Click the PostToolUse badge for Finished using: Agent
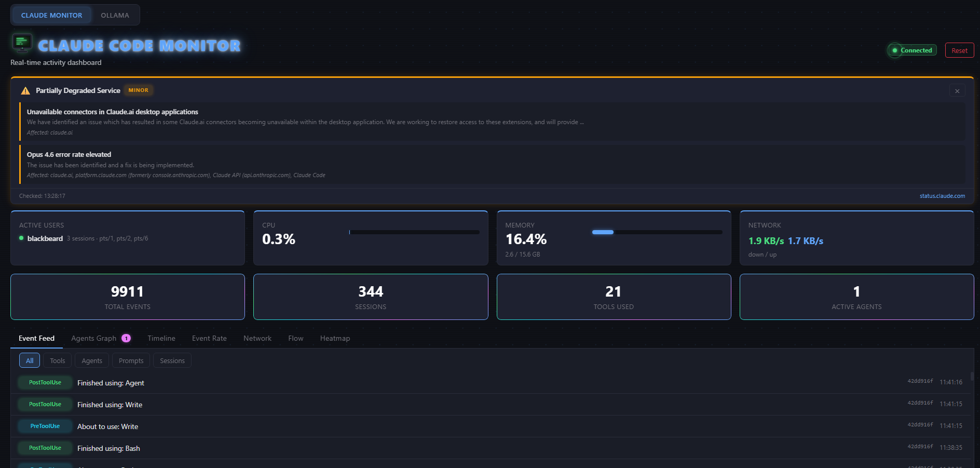 pyautogui.click(x=45, y=382)
